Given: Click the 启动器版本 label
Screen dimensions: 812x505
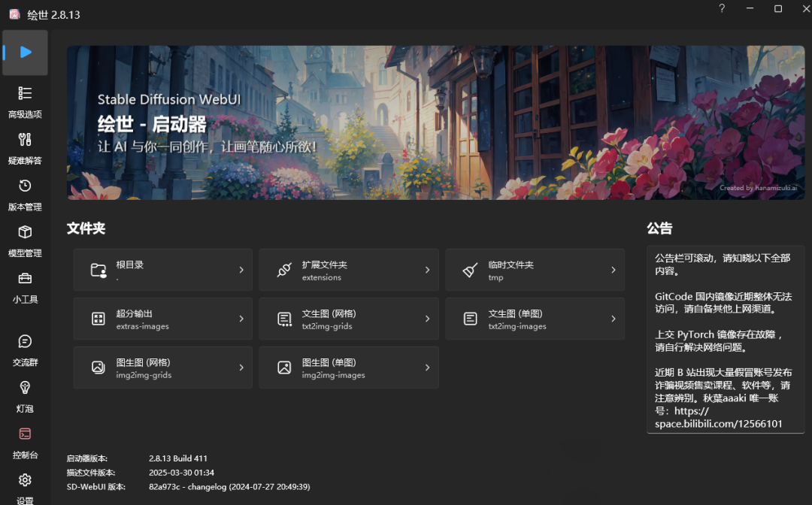Looking at the screenshot, I should pos(87,458).
